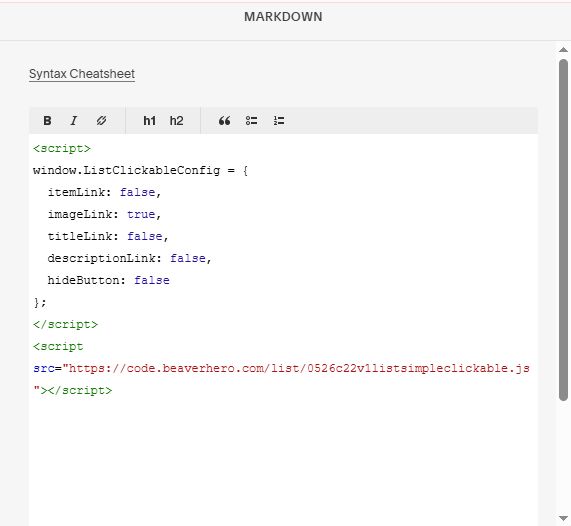The image size is (571, 526).
Task: Click the beaverhero script src URL
Action: click(299, 368)
